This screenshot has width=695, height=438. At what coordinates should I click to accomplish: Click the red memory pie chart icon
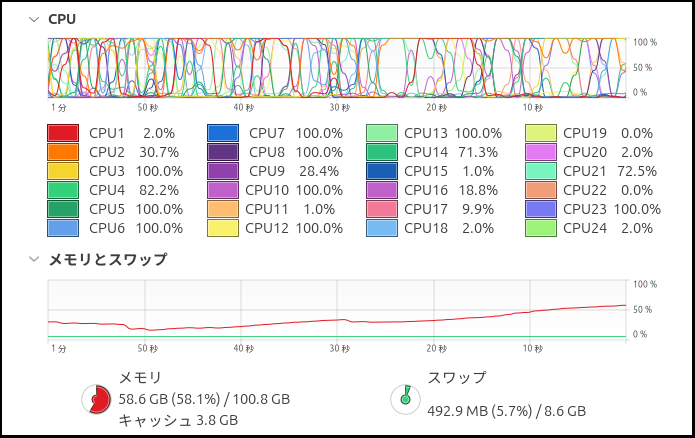[96, 398]
